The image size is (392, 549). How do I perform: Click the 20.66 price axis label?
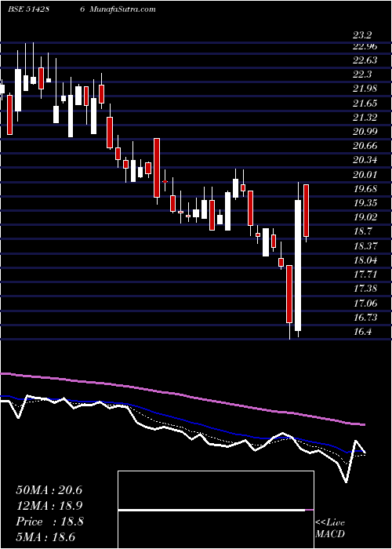365,146
